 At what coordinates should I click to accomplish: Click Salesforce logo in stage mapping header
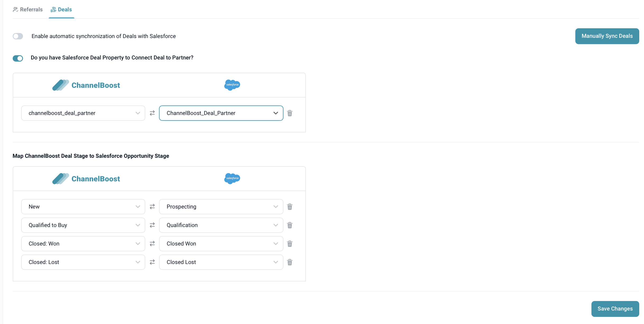click(232, 179)
